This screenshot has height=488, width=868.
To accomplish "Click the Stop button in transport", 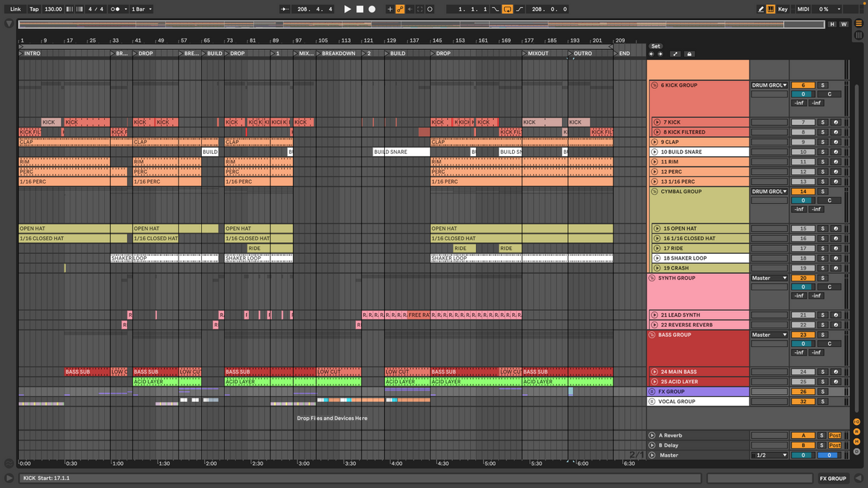I will point(359,9).
